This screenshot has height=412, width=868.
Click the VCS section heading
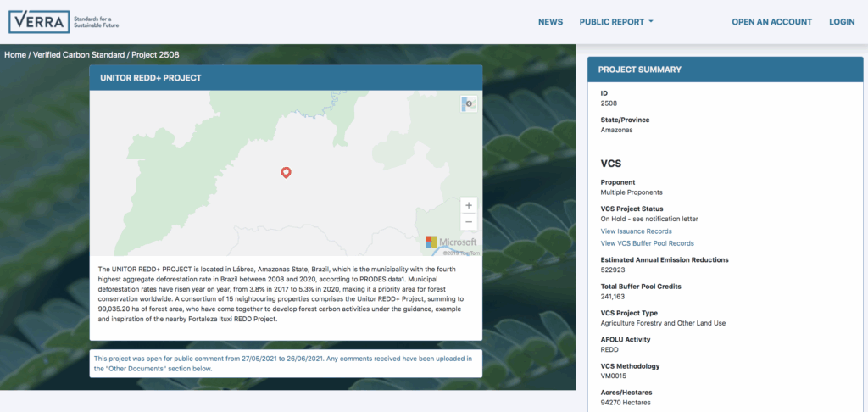pos(610,164)
